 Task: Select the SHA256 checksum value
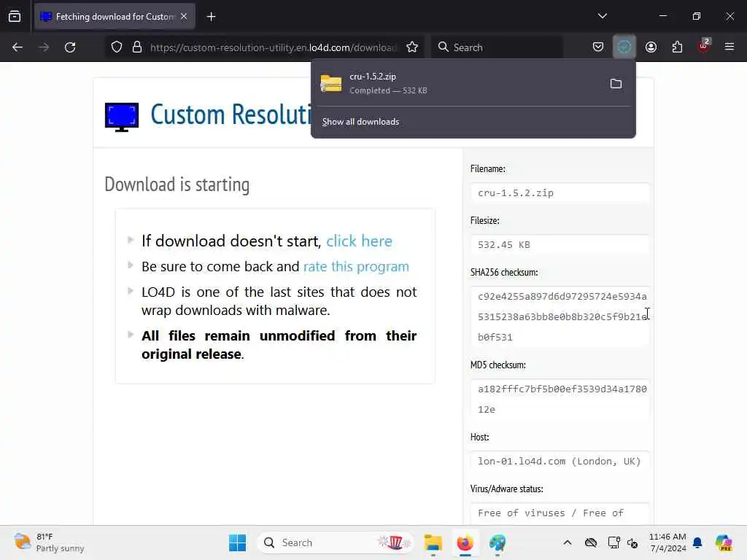[560, 316]
